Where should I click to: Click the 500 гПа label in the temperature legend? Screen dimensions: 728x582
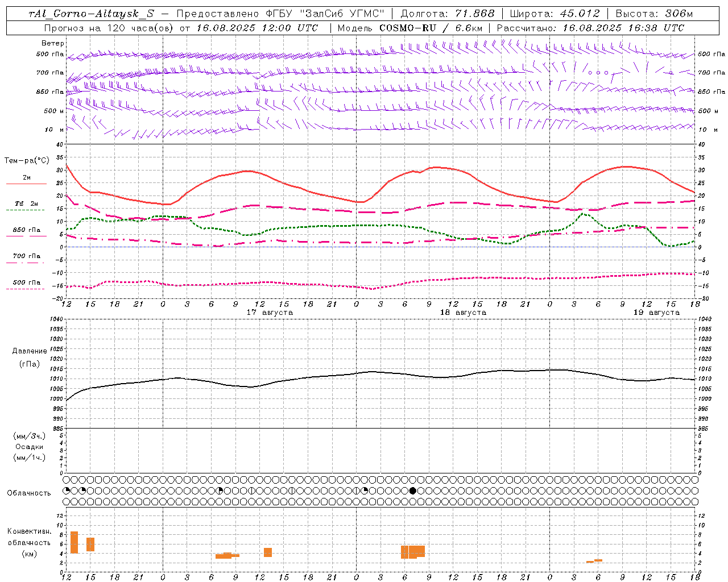pos(27,282)
